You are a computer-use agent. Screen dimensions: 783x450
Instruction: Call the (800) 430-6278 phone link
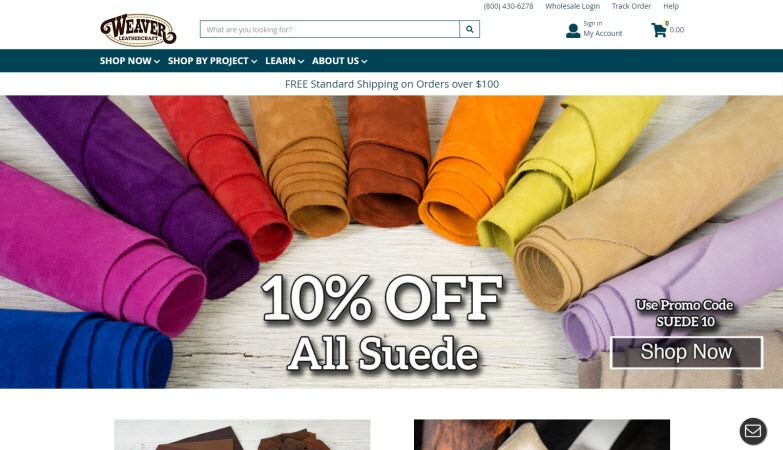pos(508,6)
